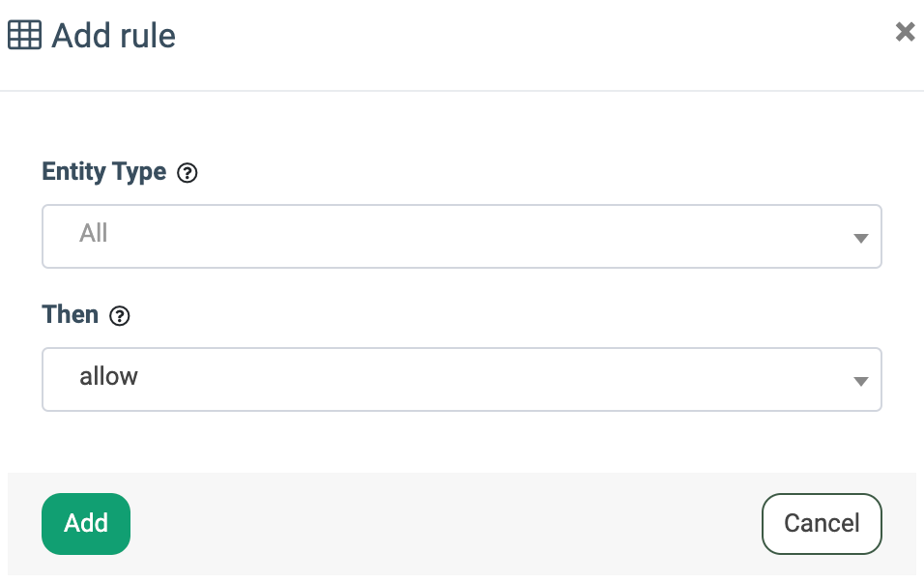Click the blank space right of the Entity Type help icon
This screenshot has height=582, width=924.
click(532, 174)
